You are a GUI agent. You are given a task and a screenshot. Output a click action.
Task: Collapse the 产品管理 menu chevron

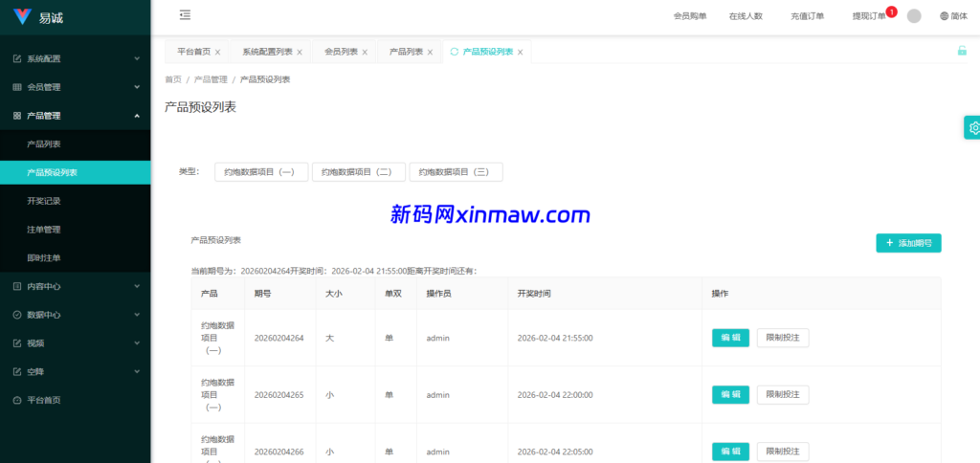click(x=137, y=116)
